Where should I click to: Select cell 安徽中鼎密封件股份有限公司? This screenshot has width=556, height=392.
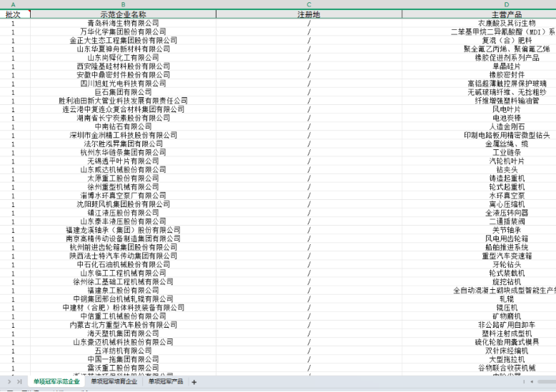pos(123,75)
